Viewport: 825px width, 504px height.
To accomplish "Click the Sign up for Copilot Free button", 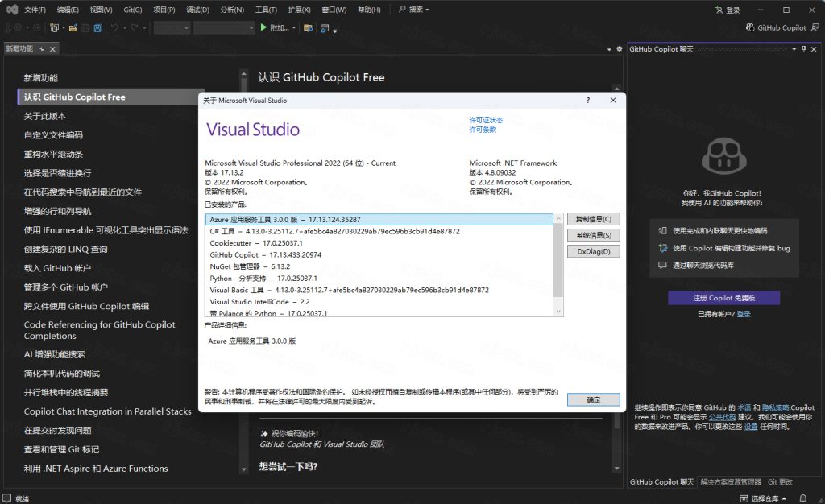I will click(x=724, y=298).
